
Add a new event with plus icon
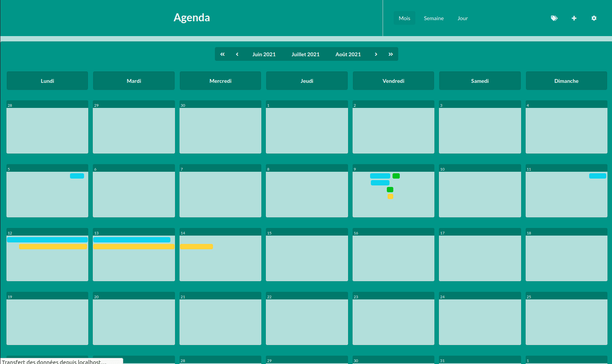click(574, 18)
